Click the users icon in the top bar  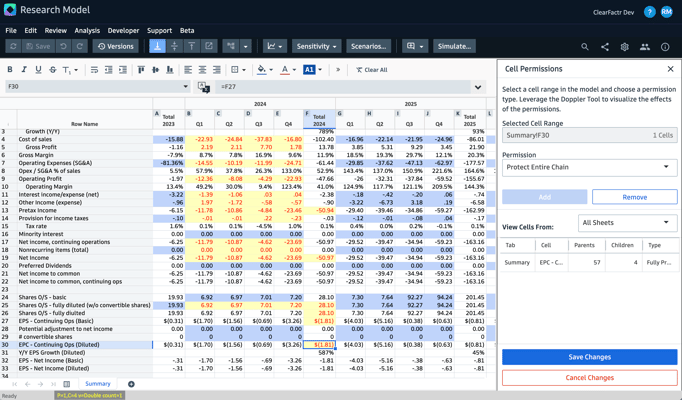645,47
